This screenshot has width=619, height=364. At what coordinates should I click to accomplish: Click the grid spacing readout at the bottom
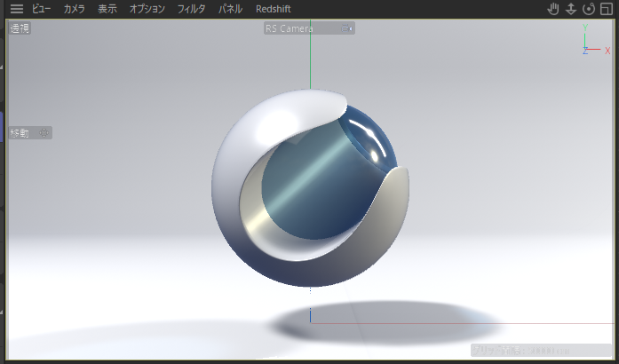point(541,350)
